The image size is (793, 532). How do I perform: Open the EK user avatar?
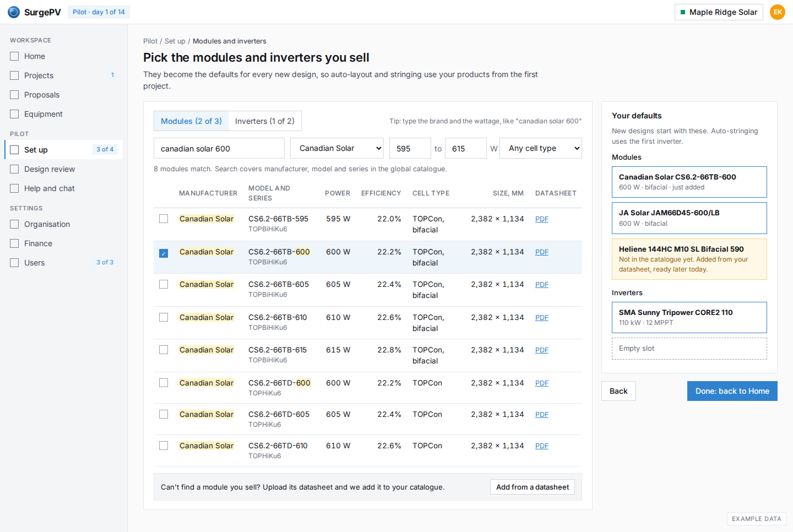(x=778, y=12)
